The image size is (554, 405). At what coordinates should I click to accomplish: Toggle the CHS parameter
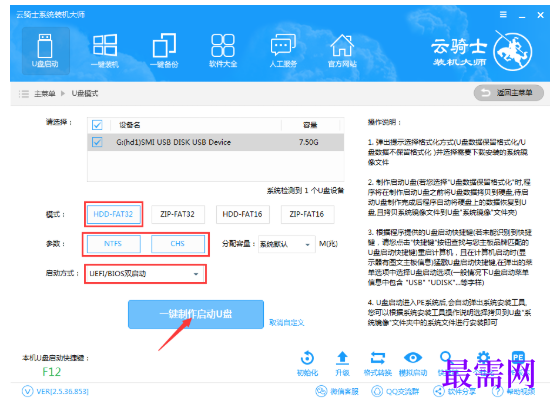178,244
